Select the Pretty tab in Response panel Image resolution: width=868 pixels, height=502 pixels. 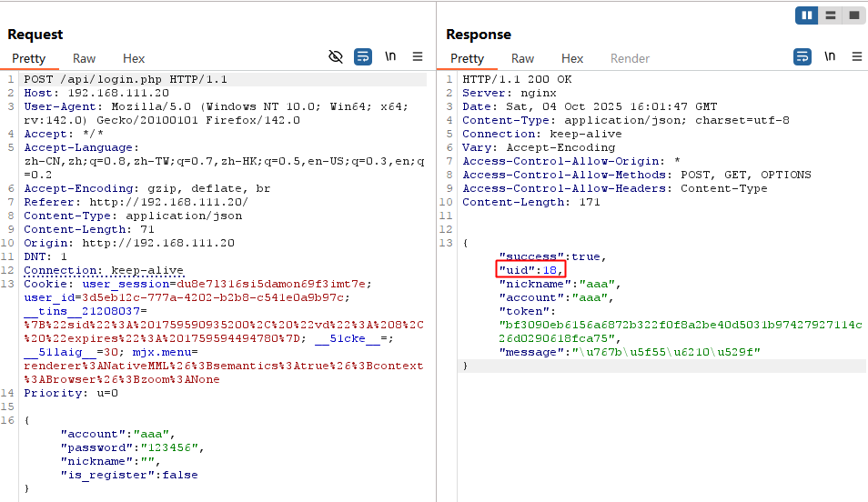467,58
